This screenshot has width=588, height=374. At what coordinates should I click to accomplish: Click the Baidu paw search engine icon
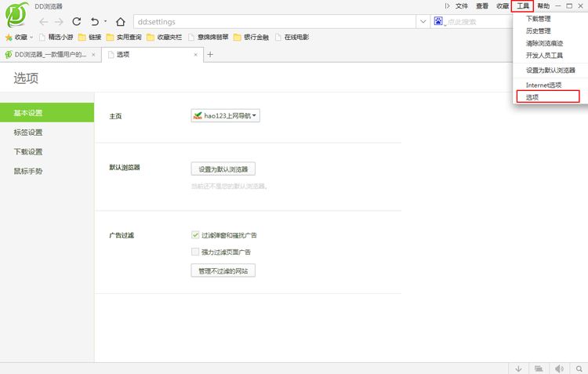[x=438, y=22]
